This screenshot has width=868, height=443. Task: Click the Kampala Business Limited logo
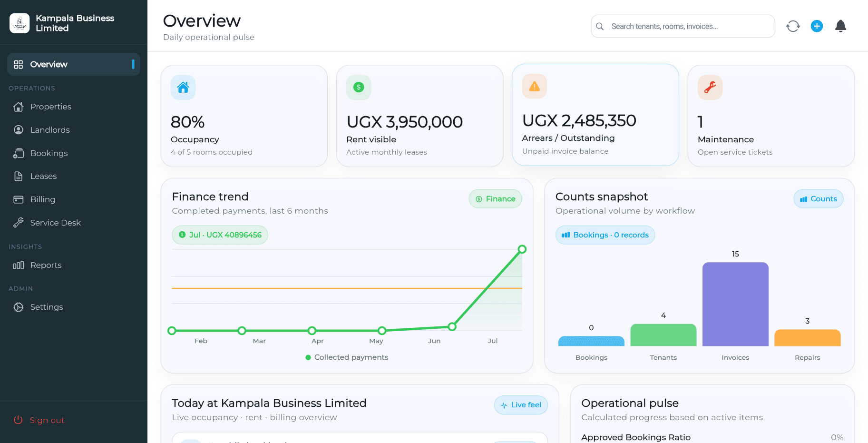20,23
